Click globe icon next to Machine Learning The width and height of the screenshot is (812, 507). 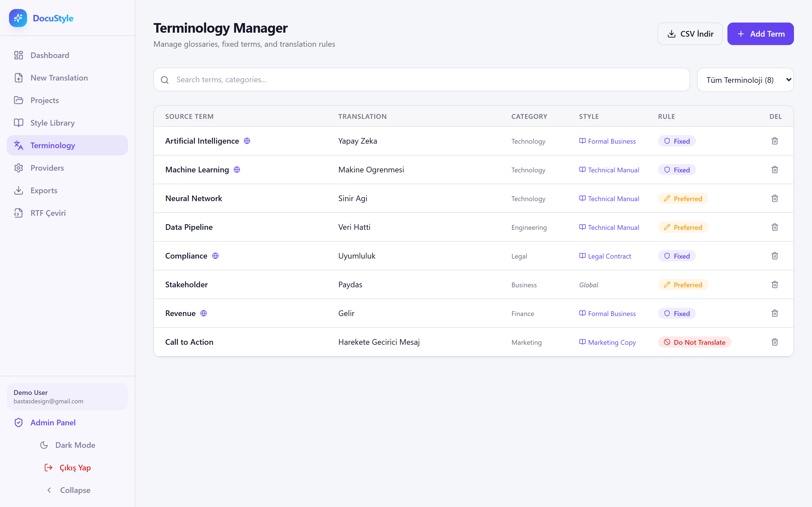point(237,170)
